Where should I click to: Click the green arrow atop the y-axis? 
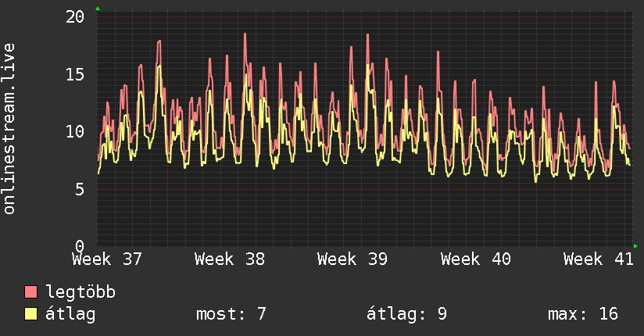pyautogui.click(x=98, y=9)
